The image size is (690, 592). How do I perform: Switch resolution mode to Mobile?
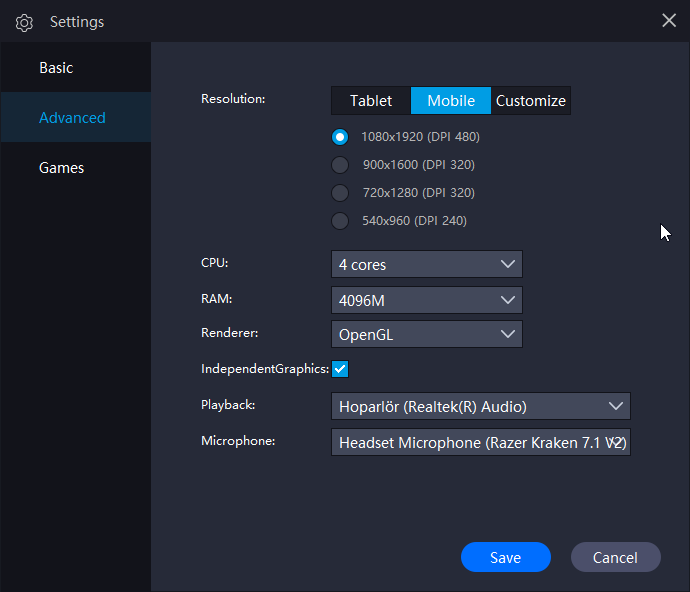(x=451, y=101)
